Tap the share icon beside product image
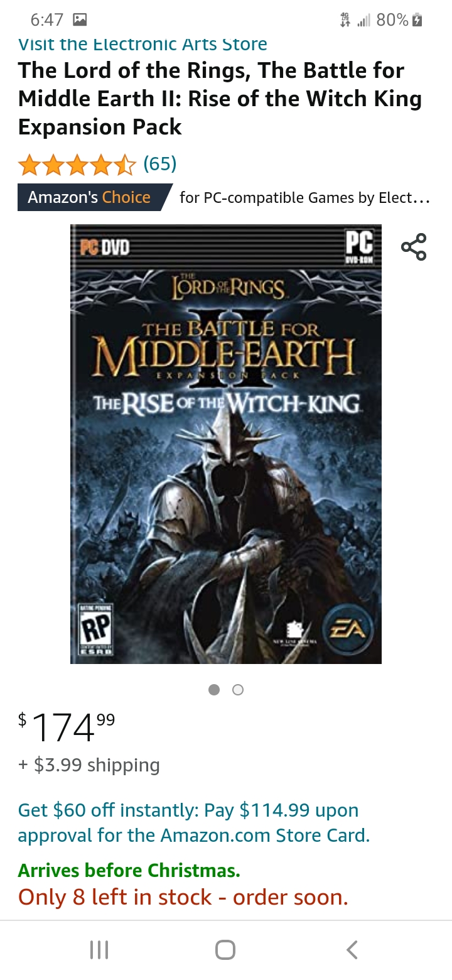This screenshot has height=980, width=452. pyautogui.click(x=414, y=247)
